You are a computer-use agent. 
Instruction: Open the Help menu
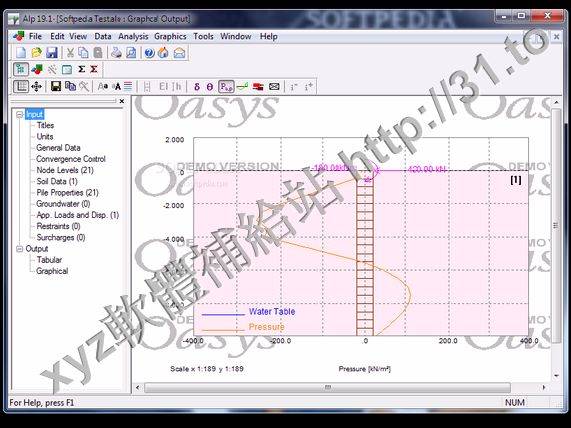(x=268, y=36)
